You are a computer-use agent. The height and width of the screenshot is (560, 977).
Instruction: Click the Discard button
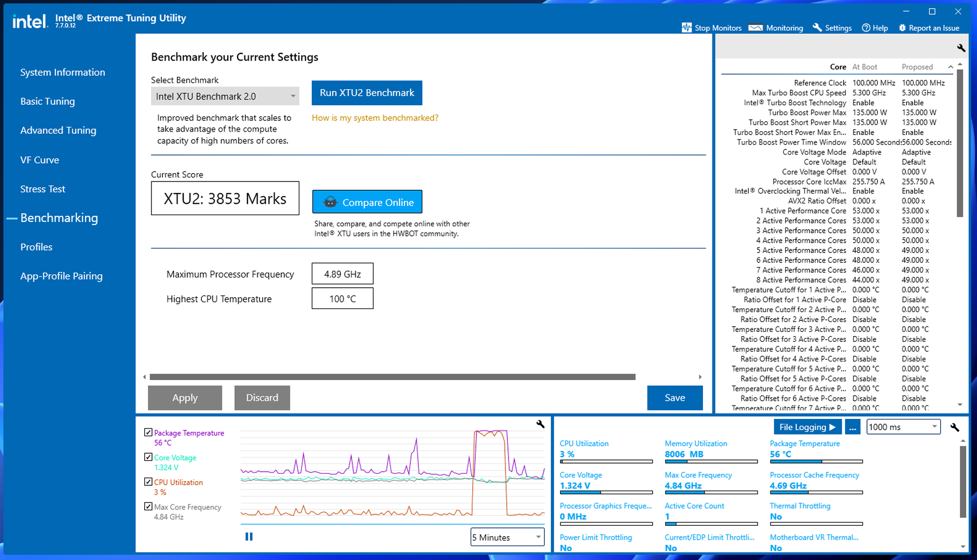tap(262, 398)
